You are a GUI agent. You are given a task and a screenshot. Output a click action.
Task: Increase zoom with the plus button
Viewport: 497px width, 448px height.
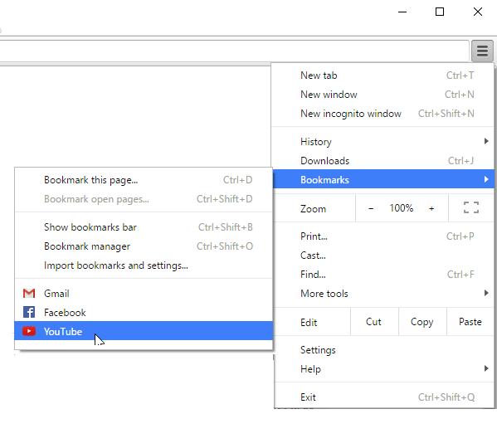(431, 208)
